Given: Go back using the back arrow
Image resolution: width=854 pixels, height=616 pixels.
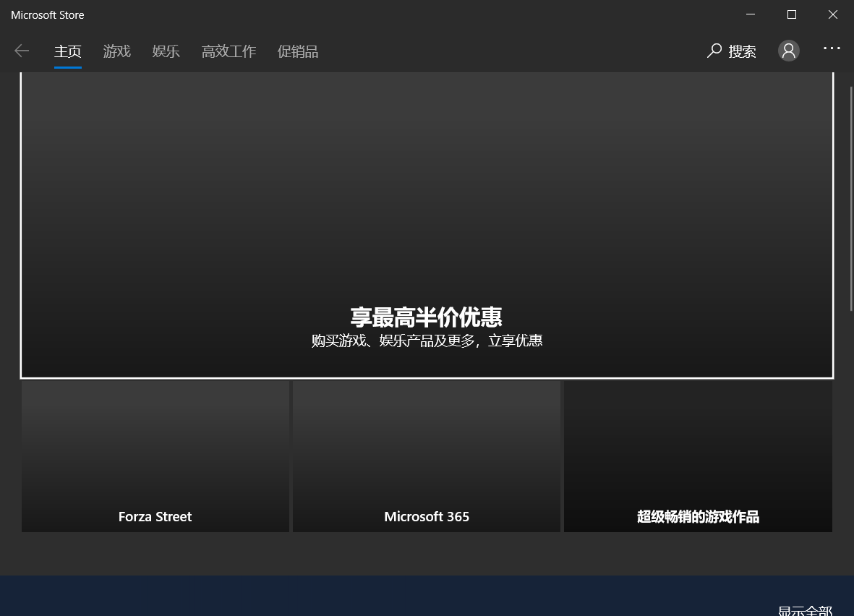Looking at the screenshot, I should pos(22,51).
